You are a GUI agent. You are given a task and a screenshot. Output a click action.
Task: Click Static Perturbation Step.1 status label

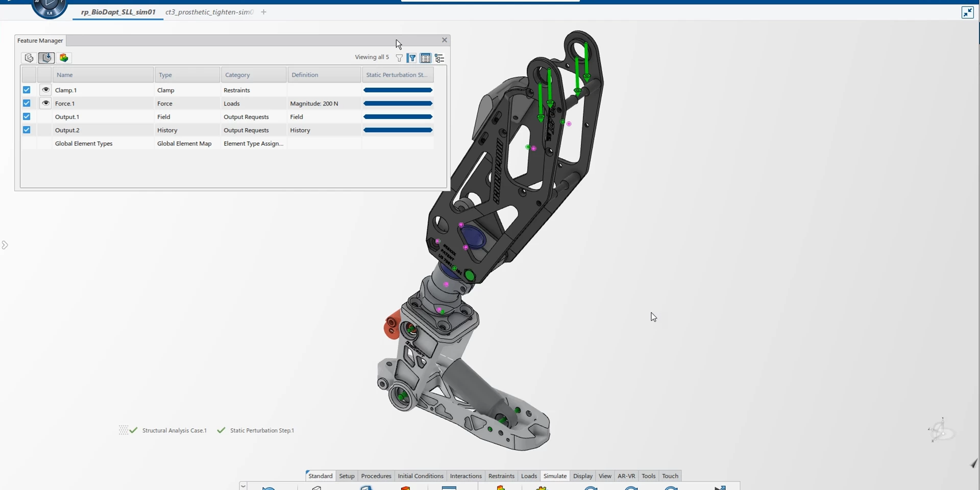(261, 430)
